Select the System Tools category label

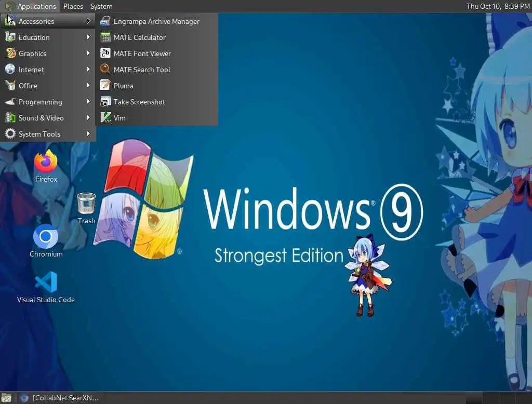coord(39,134)
